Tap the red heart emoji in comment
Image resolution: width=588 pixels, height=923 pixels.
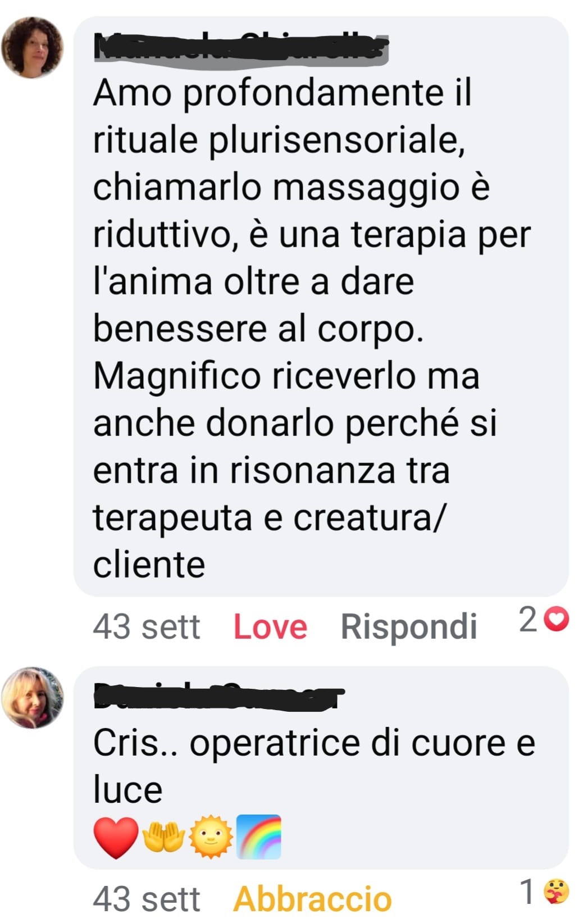116,838
